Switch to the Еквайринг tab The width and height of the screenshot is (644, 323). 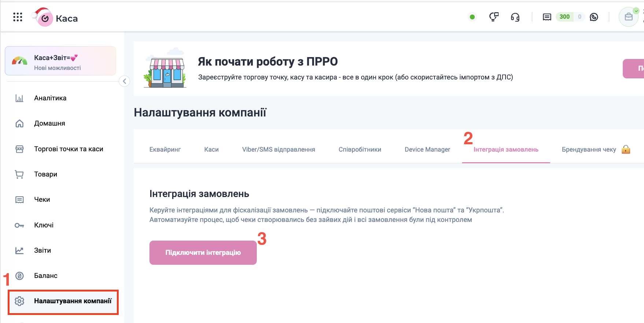click(165, 149)
